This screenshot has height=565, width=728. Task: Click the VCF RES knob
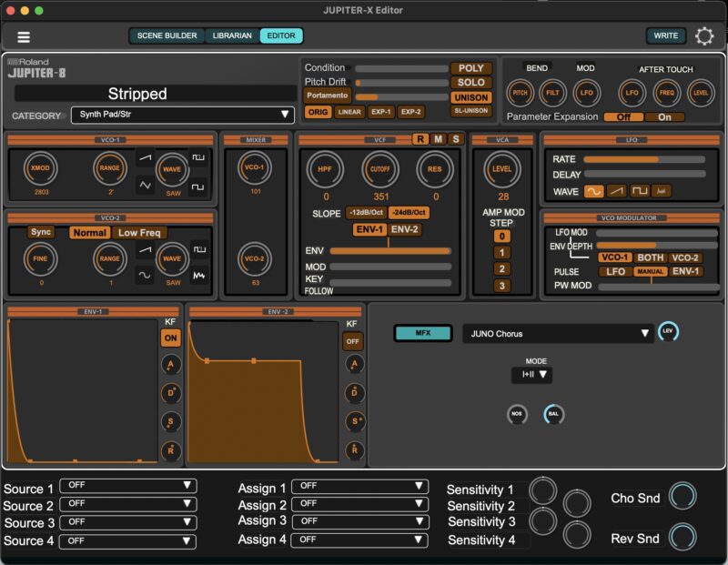click(435, 169)
